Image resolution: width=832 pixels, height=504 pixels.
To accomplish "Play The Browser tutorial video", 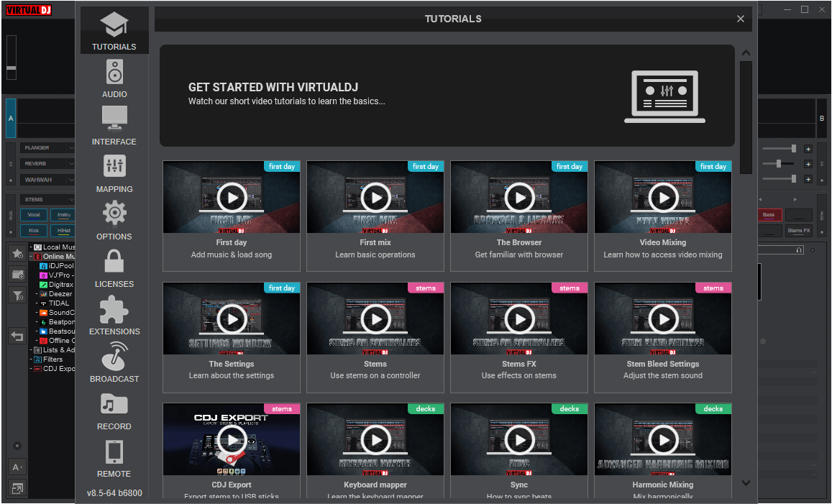I will pyautogui.click(x=519, y=197).
